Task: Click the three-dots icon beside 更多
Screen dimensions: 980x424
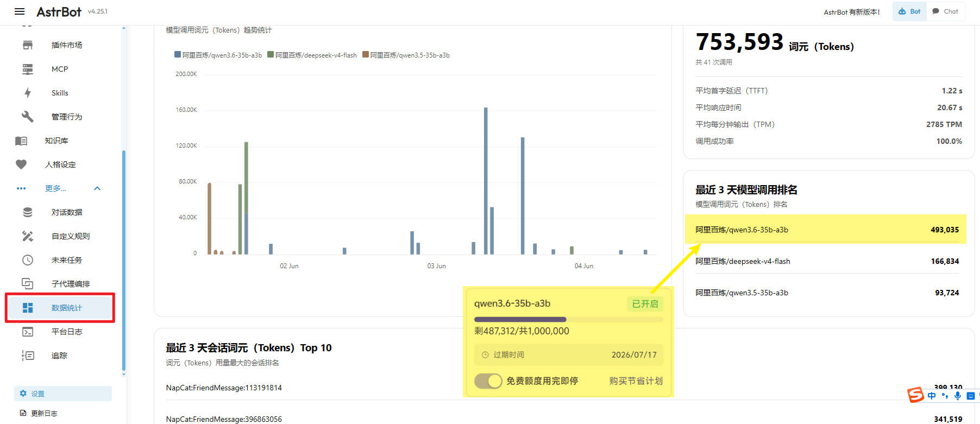Action: pyautogui.click(x=21, y=188)
